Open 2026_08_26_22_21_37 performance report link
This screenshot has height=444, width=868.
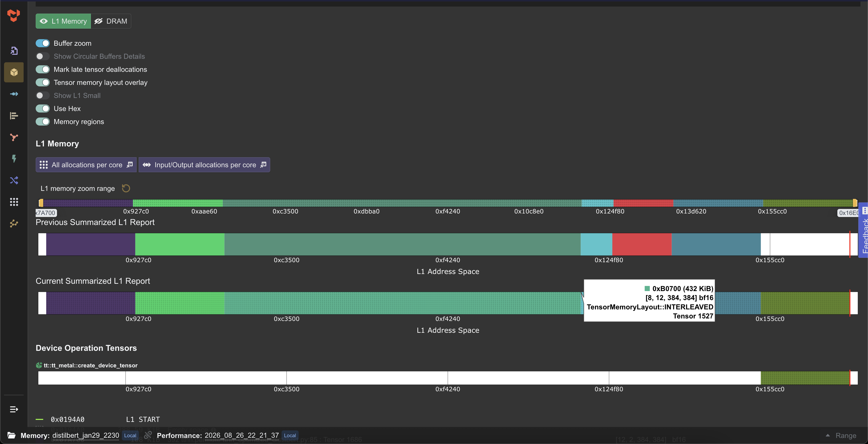[x=242, y=435]
